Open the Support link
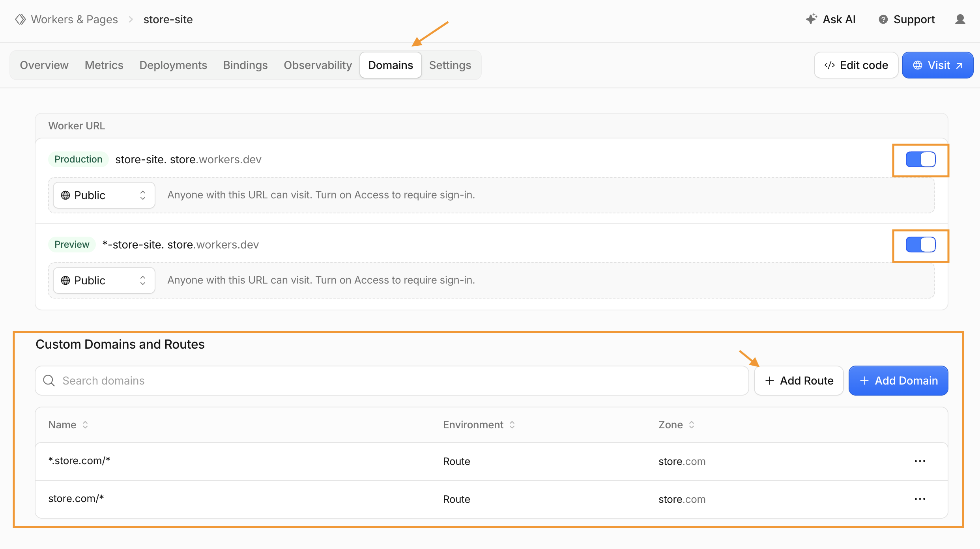 [907, 19]
